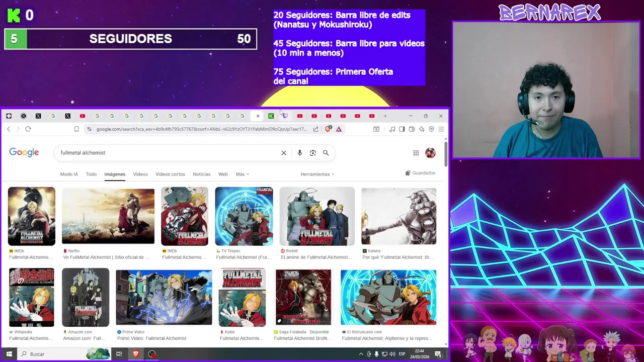The width and height of the screenshot is (644, 362).
Task: Open 'El anime de Fullmetal Alchemist' link
Action: pos(315,257)
